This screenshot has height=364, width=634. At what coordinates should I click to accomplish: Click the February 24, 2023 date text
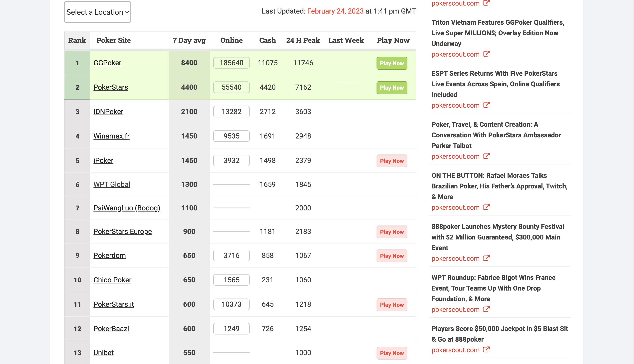pos(335,11)
